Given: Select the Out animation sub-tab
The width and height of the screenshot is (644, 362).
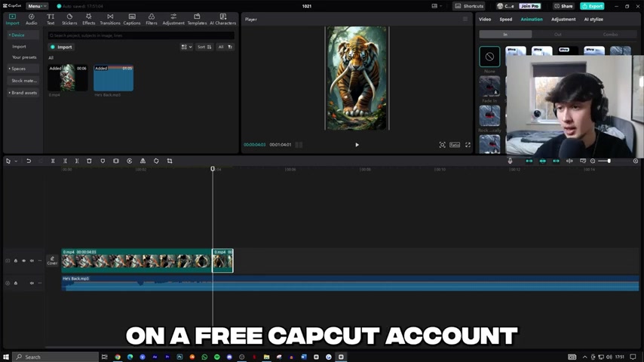Looking at the screenshot, I should [558, 35].
